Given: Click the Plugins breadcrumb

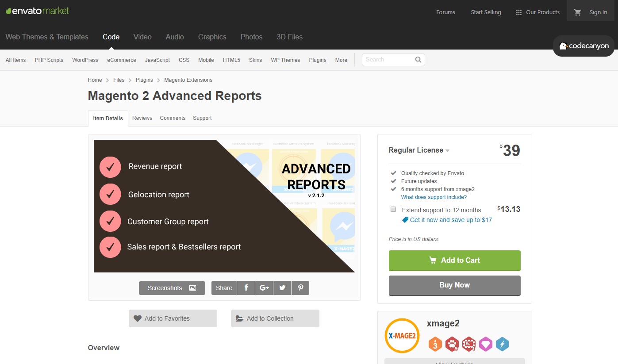Looking at the screenshot, I should click(x=144, y=80).
